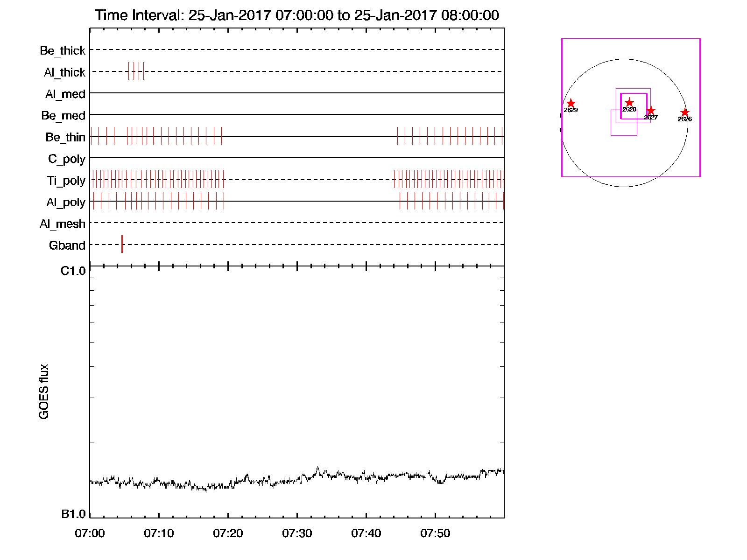Click the Al_poly filter label
This screenshot has width=747, height=560.
66,202
